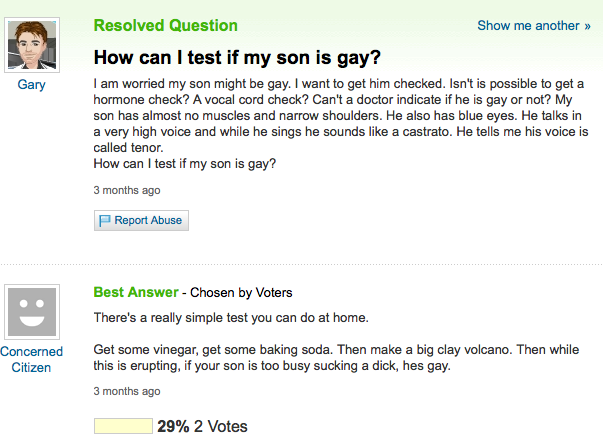This screenshot has width=603, height=441.
Task: Click the question's "3 months ago" timestamp
Action: (126, 189)
